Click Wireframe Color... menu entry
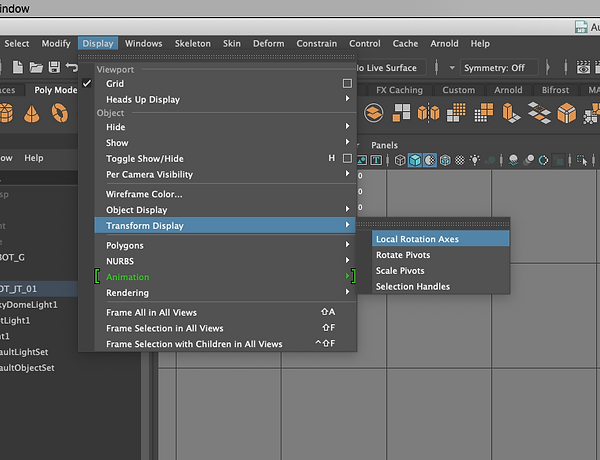 [x=225, y=194]
